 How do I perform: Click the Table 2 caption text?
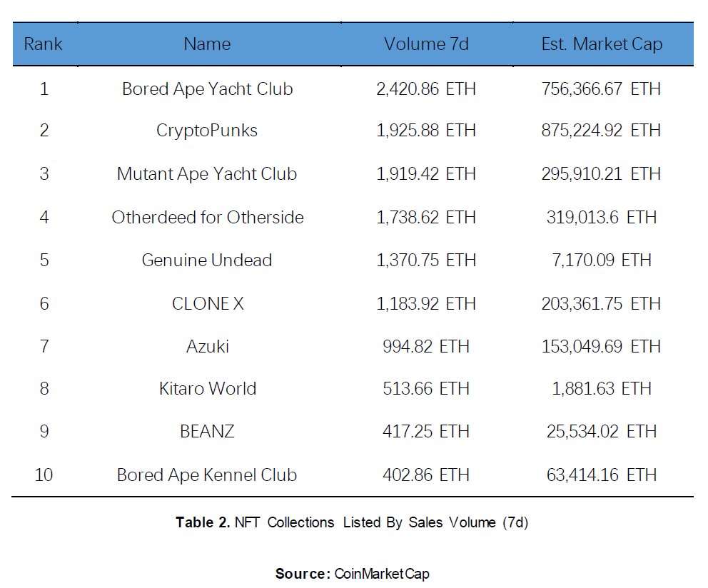coord(352,522)
